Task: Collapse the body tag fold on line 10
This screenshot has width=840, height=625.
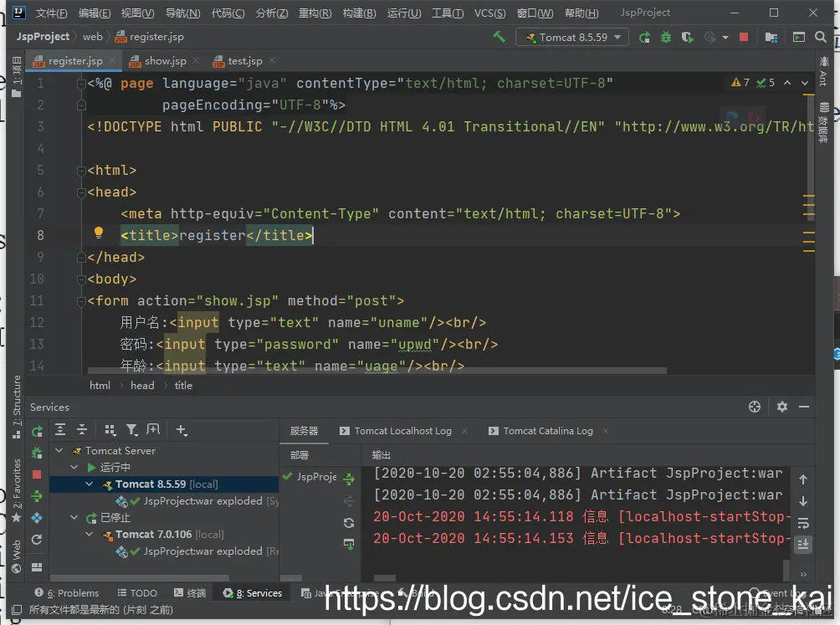Action: pos(81,279)
